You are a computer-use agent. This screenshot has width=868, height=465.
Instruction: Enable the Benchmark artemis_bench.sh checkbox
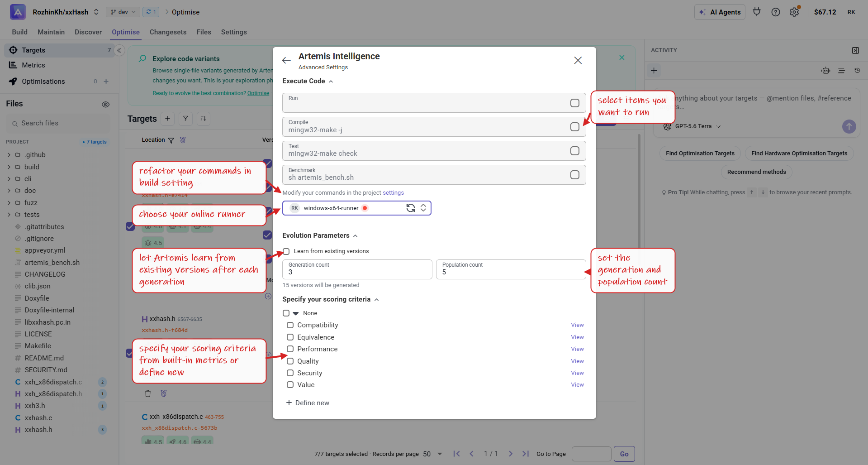(x=575, y=175)
